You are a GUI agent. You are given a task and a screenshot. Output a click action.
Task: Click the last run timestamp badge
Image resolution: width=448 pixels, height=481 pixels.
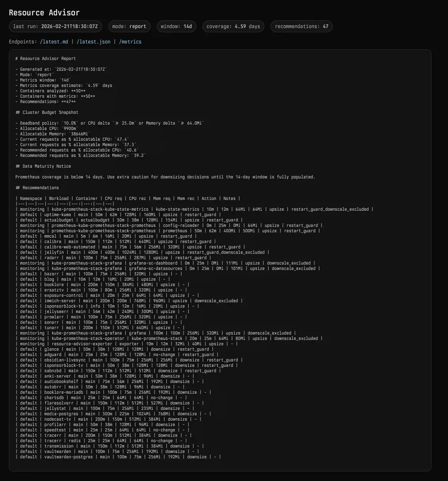[x=55, y=27]
